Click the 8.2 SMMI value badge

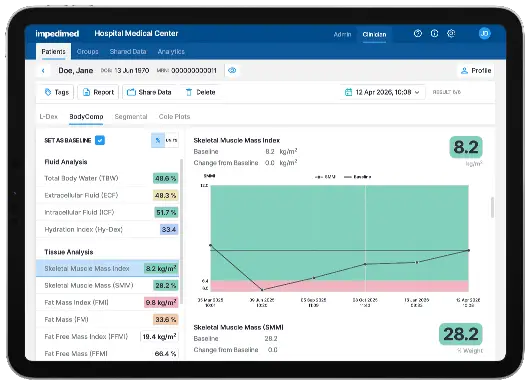[x=466, y=147]
